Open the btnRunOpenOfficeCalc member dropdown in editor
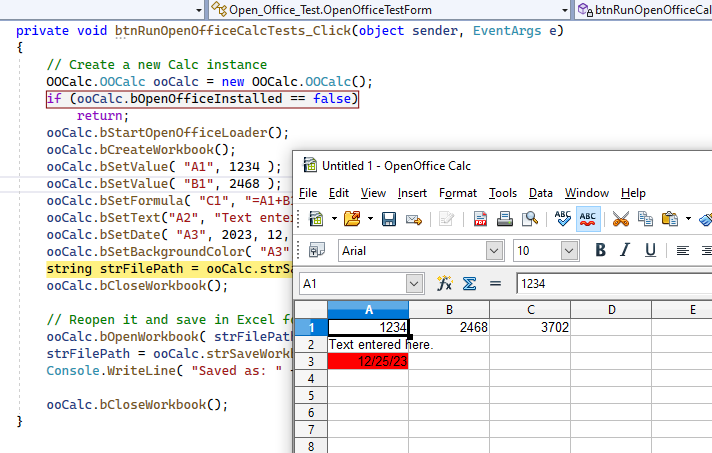 (x=643, y=10)
